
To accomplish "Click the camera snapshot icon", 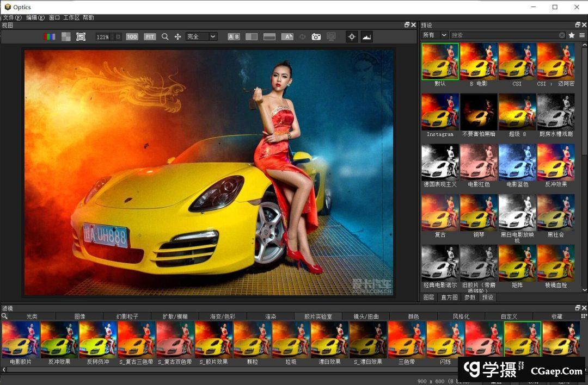I will (316, 36).
